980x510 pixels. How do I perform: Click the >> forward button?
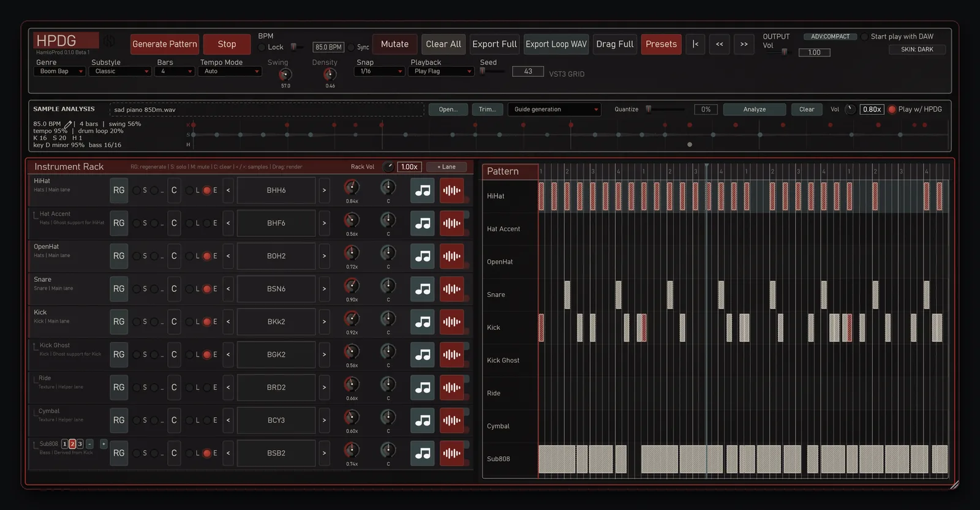point(744,44)
